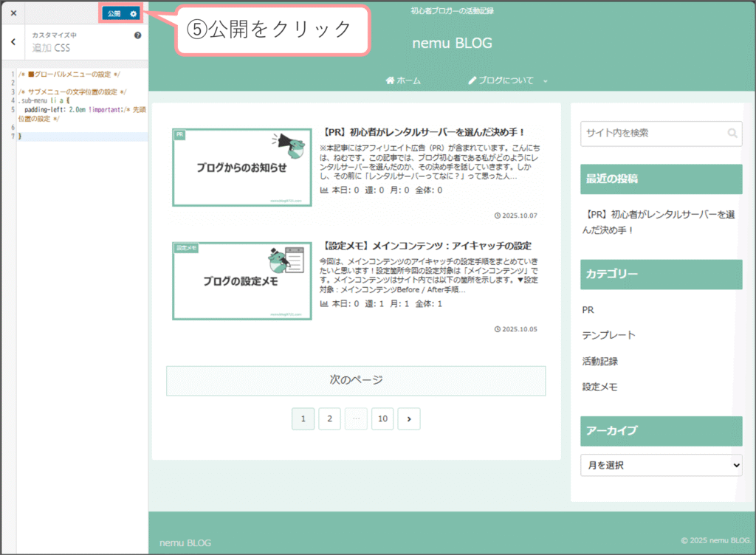Open the テンプレート category link

pos(608,335)
